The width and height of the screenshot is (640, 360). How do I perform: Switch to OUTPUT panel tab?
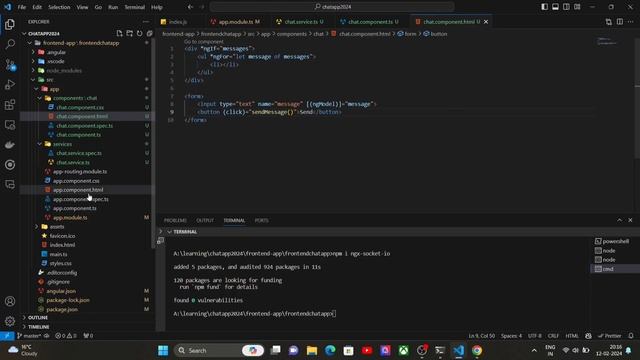click(205, 220)
